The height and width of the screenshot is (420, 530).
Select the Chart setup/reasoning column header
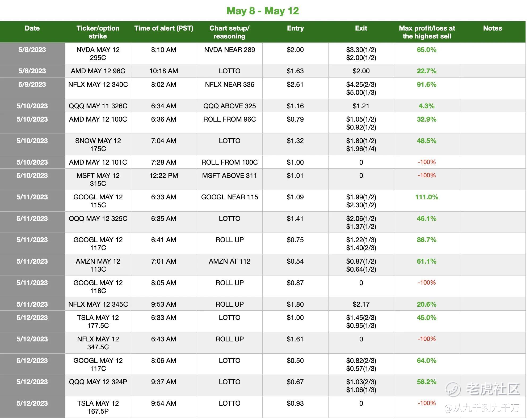pos(229,32)
